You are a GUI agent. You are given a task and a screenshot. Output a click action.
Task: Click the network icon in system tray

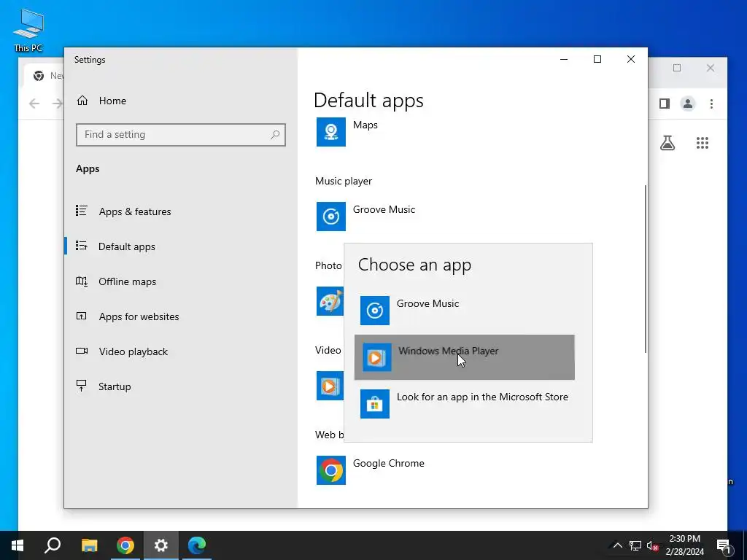pos(635,545)
